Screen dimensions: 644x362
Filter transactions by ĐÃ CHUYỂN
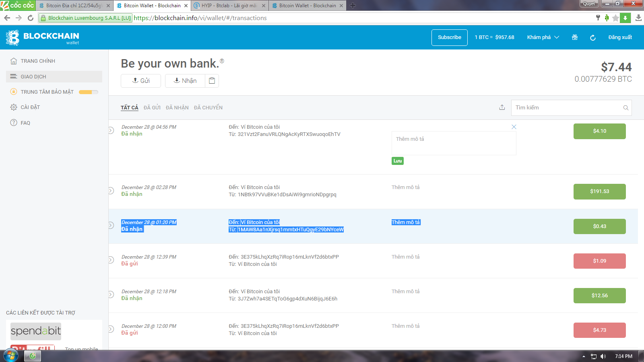coord(208,108)
